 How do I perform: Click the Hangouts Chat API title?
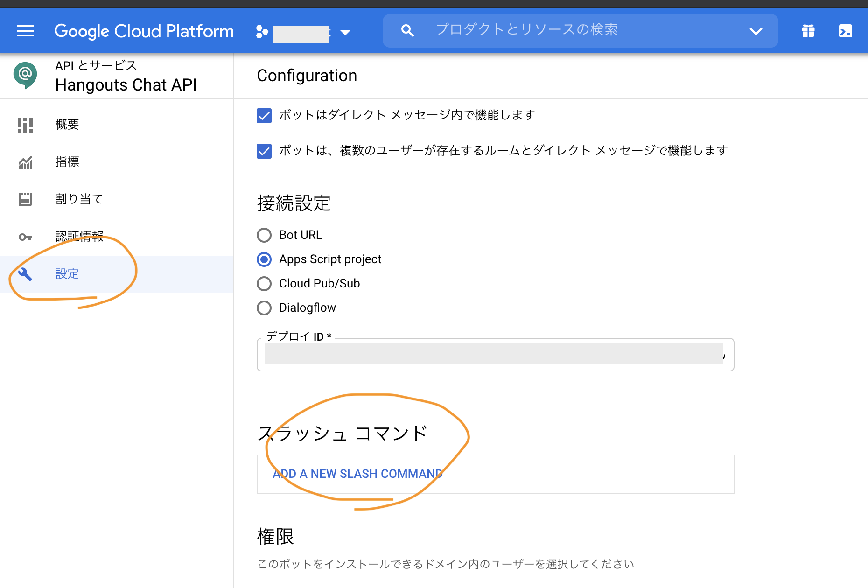point(126,85)
